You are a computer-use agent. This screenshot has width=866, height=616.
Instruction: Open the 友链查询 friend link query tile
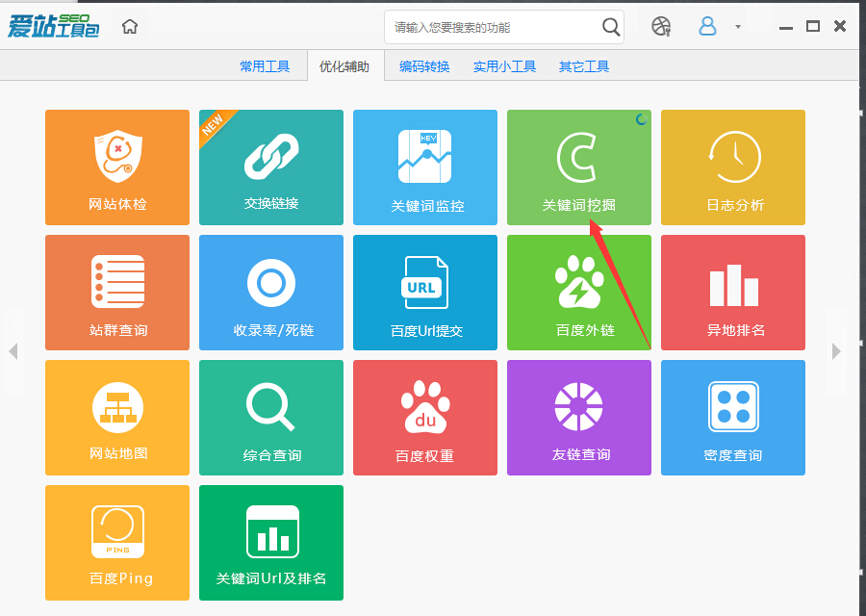point(579,418)
